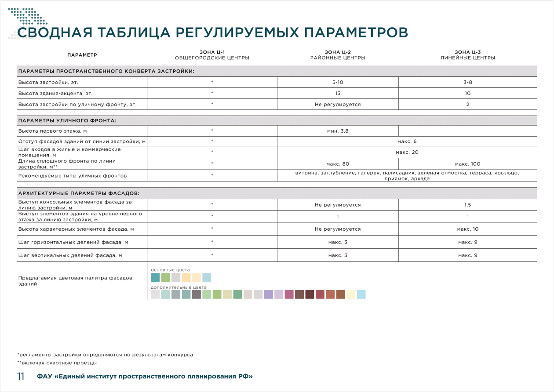Viewport: 554px width, 392px height.
Task: Select the darkest maroon swatch in дополнительные цвета
Action: (310, 294)
